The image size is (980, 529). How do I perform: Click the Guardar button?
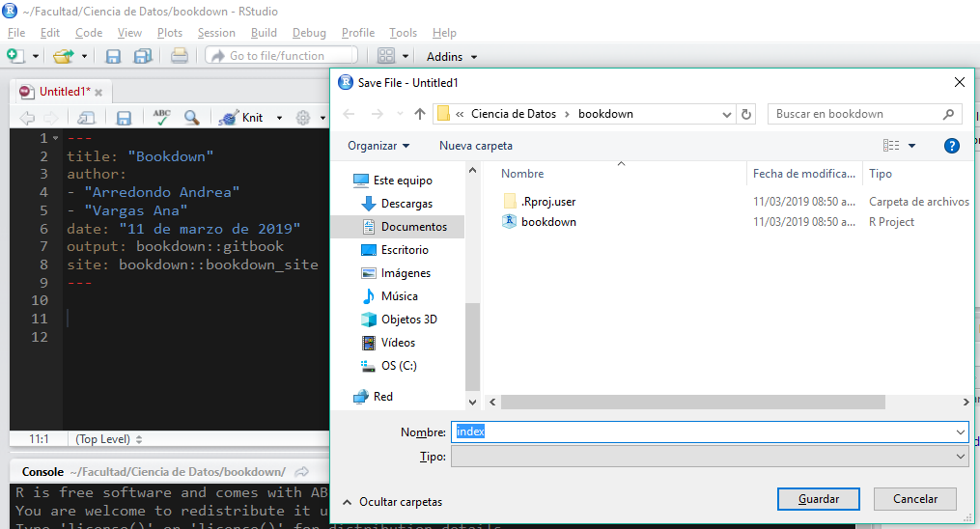click(x=818, y=499)
